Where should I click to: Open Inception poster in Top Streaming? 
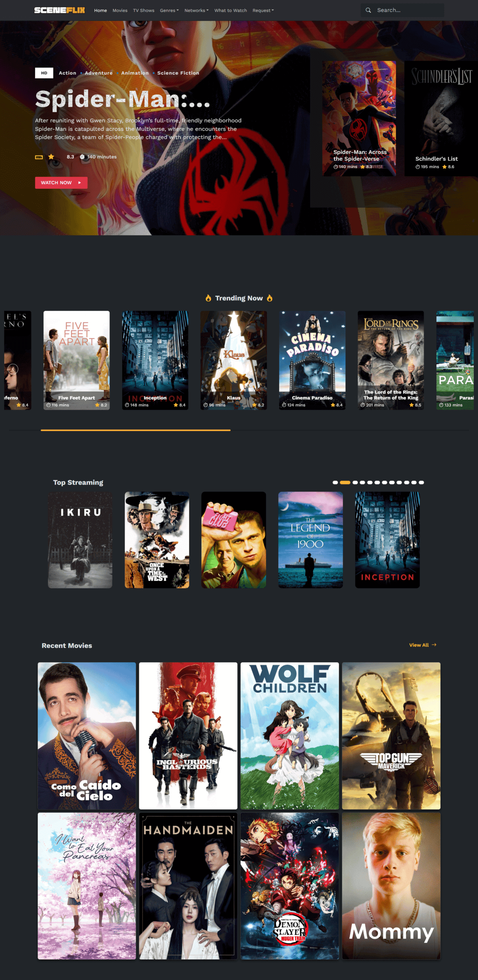pos(388,540)
